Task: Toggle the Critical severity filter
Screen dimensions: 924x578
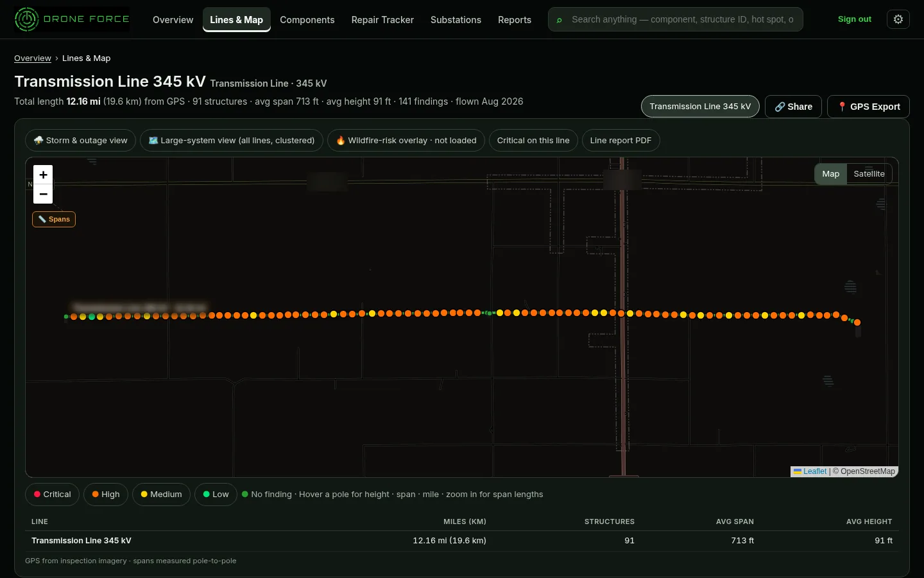Action: (x=53, y=495)
